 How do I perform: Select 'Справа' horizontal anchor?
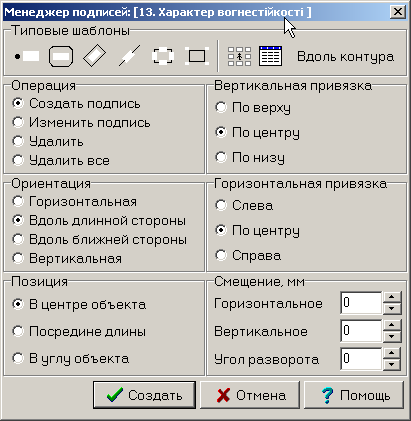tap(248, 255)
